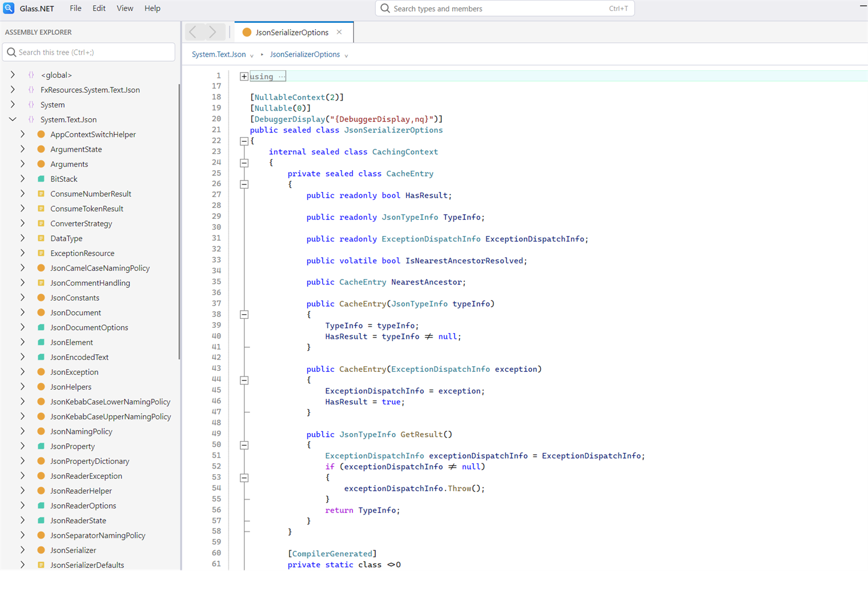The height and width of the screenshot is (597, 868).
Task: Click the JsonElement struct icon
Action: pyautogui.click(x=41, y=342)
